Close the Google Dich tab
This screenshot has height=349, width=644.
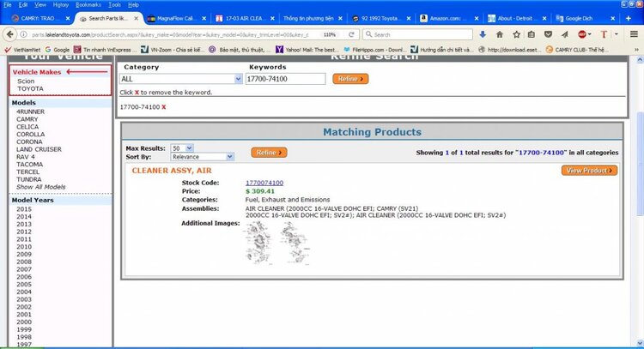(x=612, y=19)
